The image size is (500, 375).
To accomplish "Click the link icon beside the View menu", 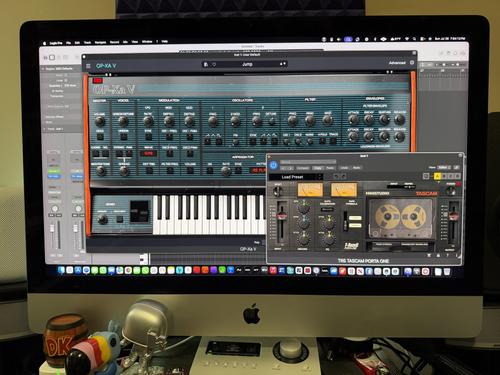I will [456, 167].
